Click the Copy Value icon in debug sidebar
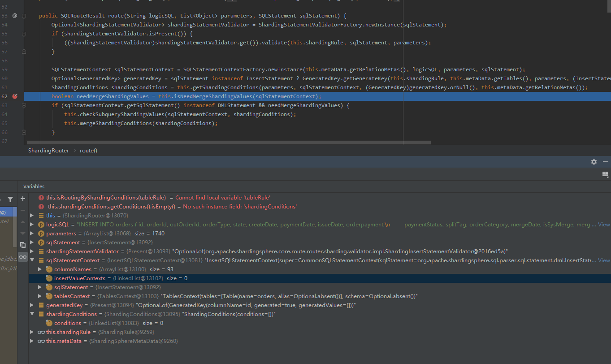 [23, 244]
